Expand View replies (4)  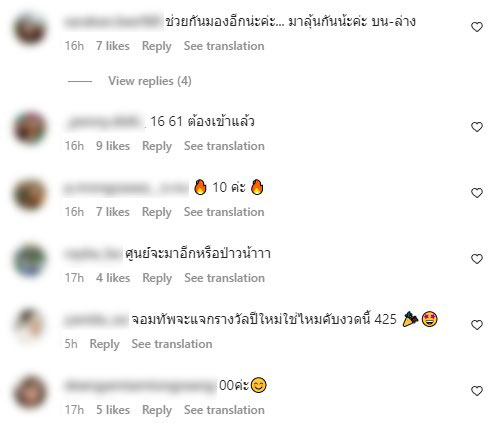(x=150, y=81)
